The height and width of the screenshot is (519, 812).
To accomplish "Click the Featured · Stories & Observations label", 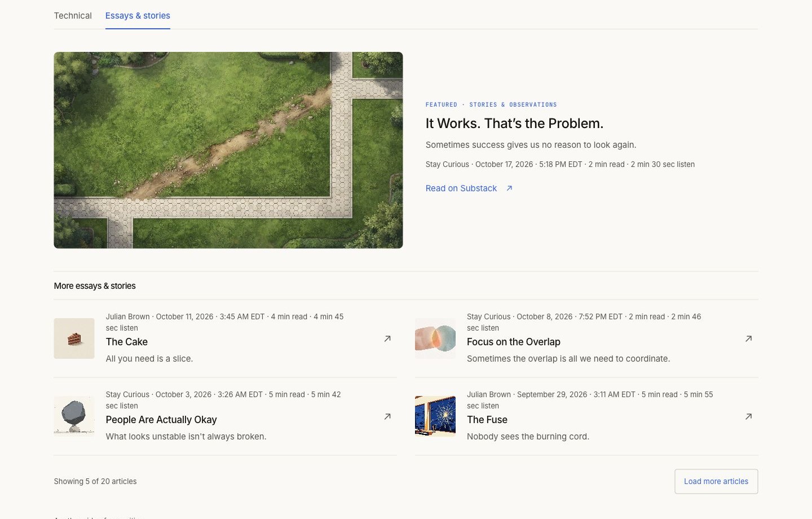I will 491,105.
